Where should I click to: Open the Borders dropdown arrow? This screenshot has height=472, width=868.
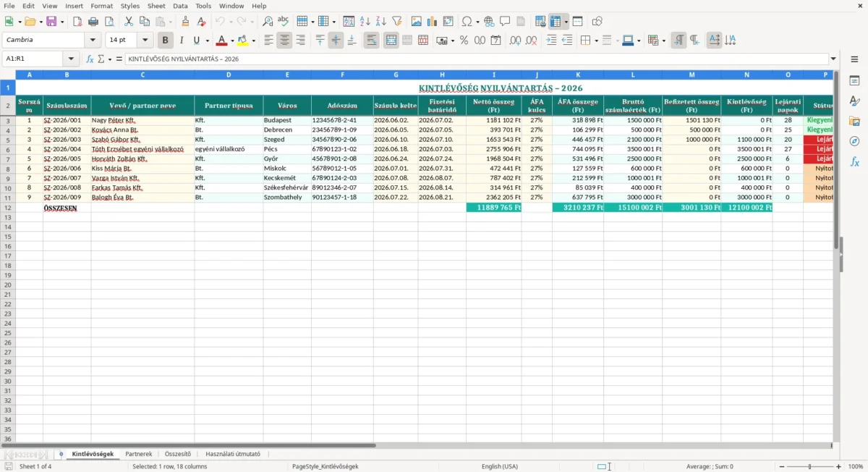pyautogui.click(x=596, y=41)
